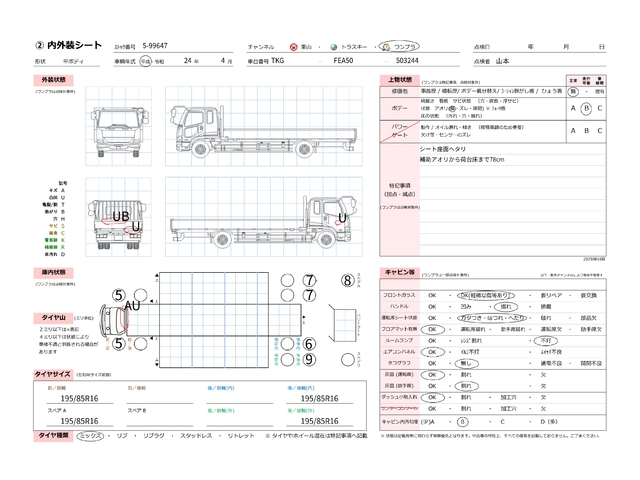Click the AU mark on top-view cab

132,306
